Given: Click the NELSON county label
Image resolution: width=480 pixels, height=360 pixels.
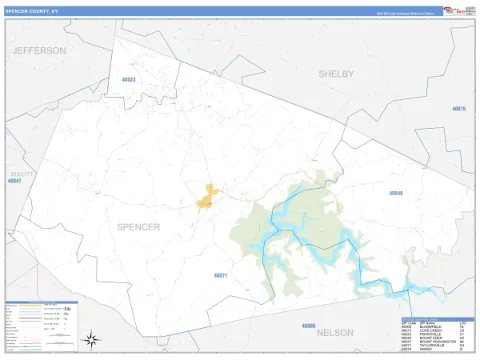Looking at the screenshot, I should pos(335,333).
